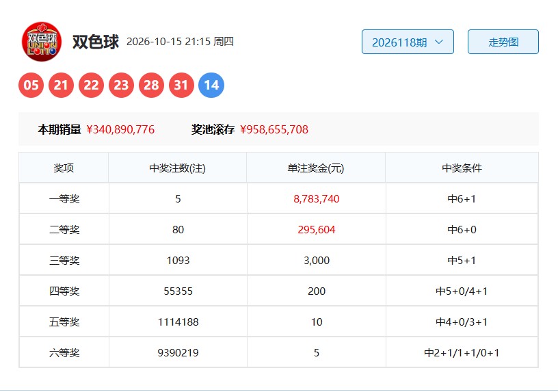
Task: Click the 本期销量 amount ¥340,890,776
Action: tap(120, 129)
